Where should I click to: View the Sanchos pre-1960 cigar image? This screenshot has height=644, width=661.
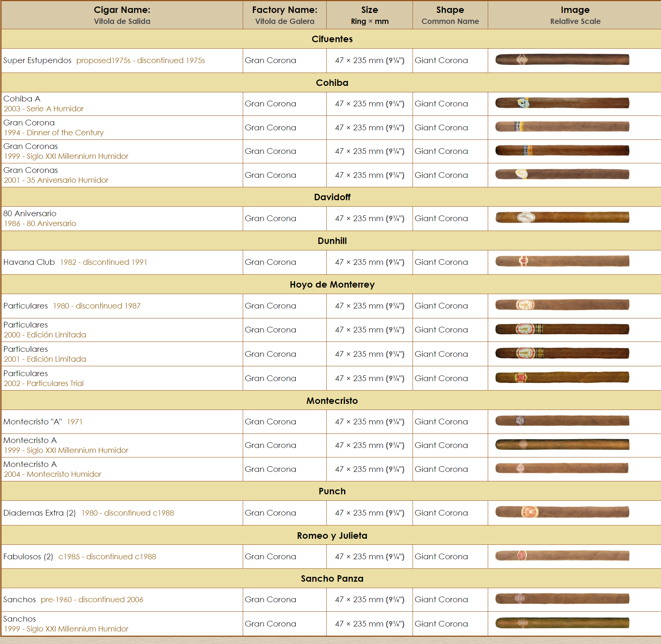pos(562,599)
